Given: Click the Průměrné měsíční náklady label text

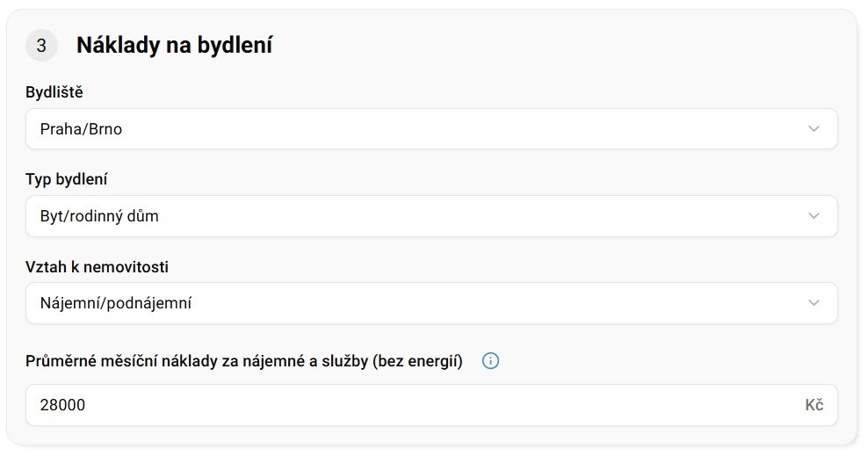Looking at the screenshot, I should 244,361.
